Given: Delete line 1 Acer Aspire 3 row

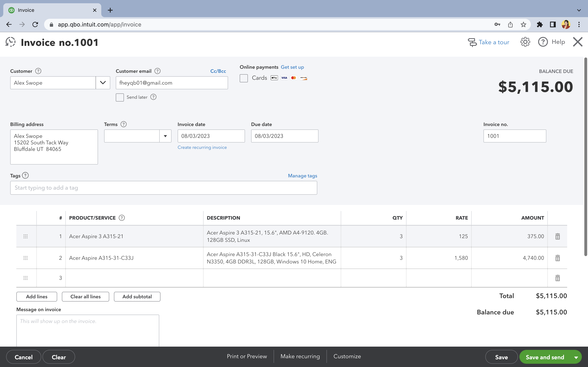Looking at the screenshot, I should pyautogui.click(x=557, y=236).
